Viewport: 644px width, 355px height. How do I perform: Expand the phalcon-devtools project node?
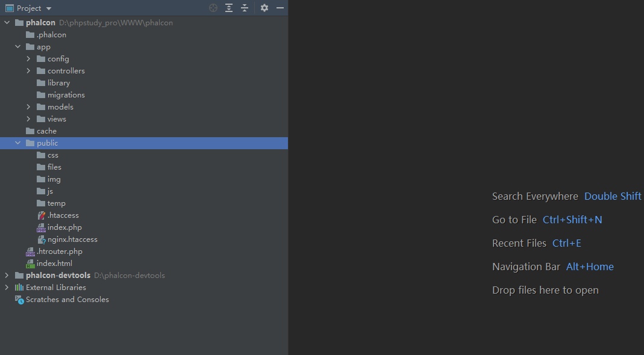click(7, 276)
